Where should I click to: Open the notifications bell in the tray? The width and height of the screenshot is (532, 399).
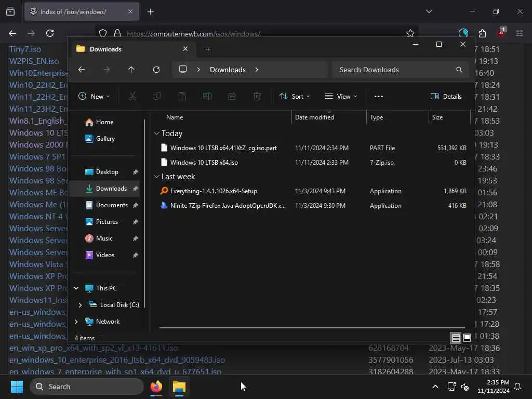[x=518, y=387]
